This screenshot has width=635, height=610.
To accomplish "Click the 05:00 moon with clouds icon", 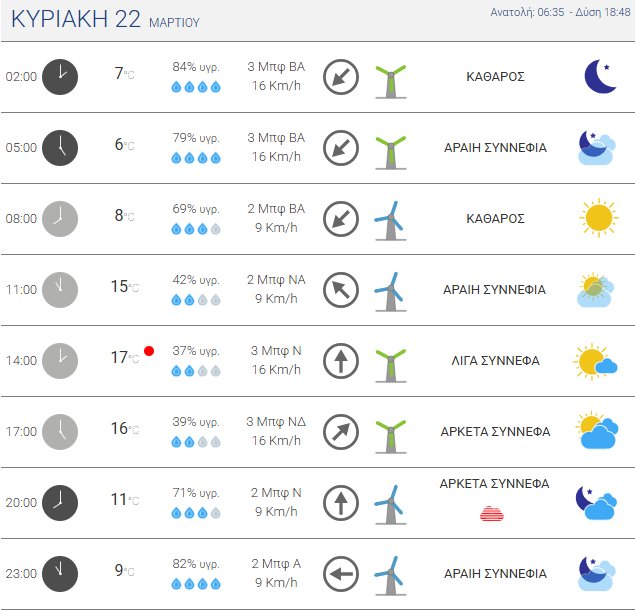I will 596,148.
